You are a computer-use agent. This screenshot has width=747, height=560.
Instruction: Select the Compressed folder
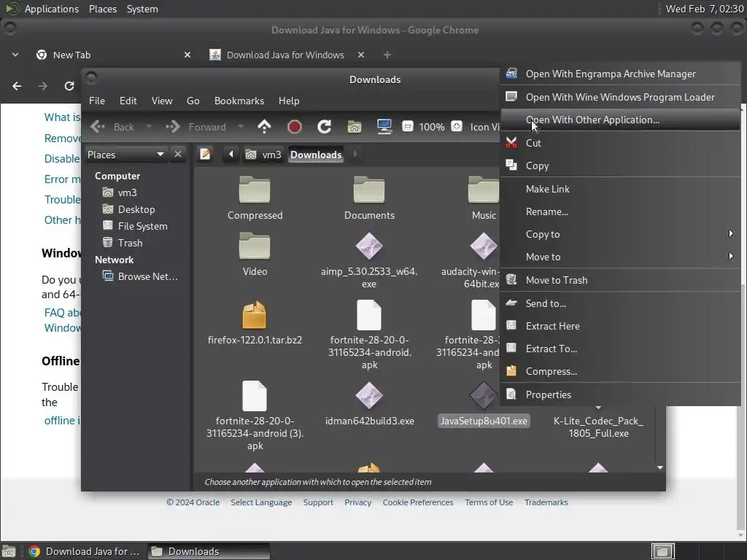[255, 198]
